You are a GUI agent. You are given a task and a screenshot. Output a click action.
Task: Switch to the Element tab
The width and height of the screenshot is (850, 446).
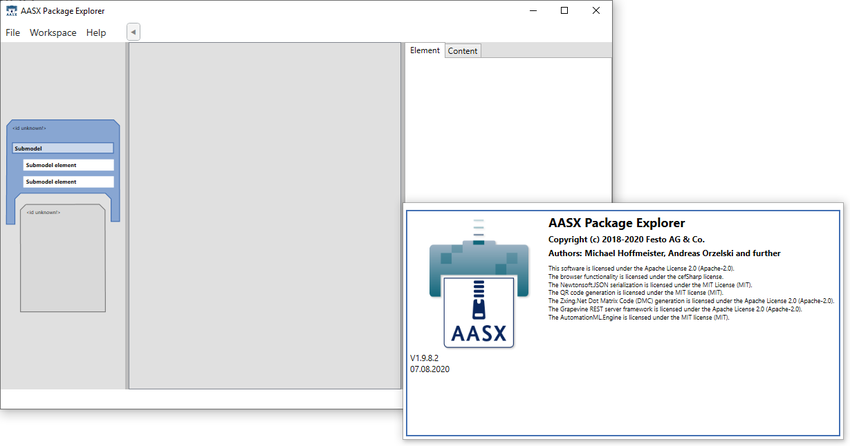click(424, 50)
